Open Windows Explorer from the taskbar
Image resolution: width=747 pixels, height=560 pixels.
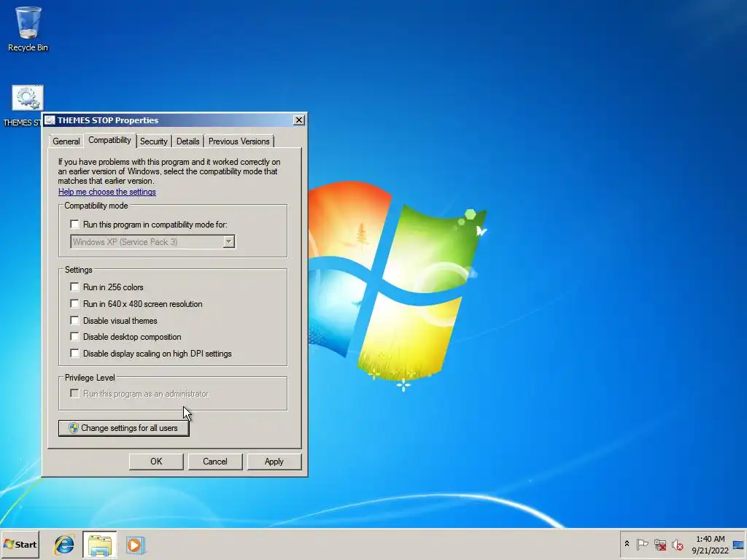click(x=99, y=545)
